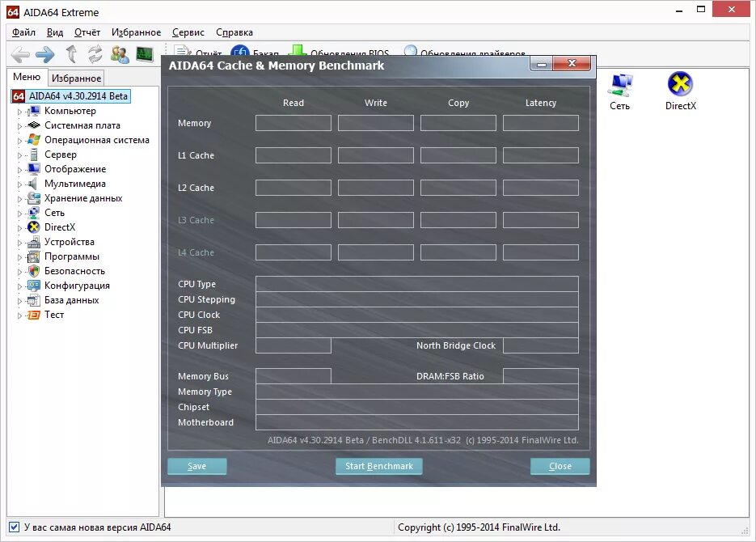Expand the Отображение tree node

(19, 170)
